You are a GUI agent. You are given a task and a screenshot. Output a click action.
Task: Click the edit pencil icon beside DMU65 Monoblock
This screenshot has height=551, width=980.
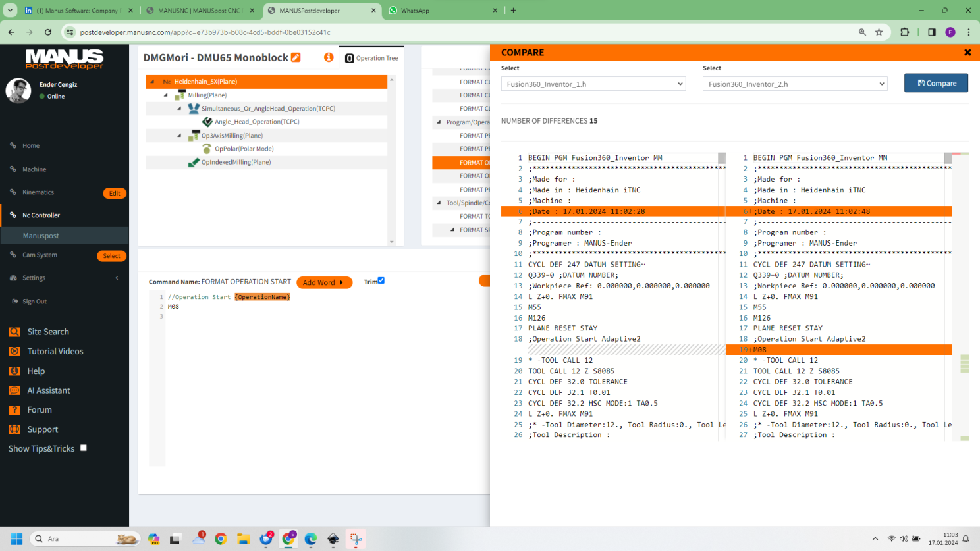pos(296,58)
